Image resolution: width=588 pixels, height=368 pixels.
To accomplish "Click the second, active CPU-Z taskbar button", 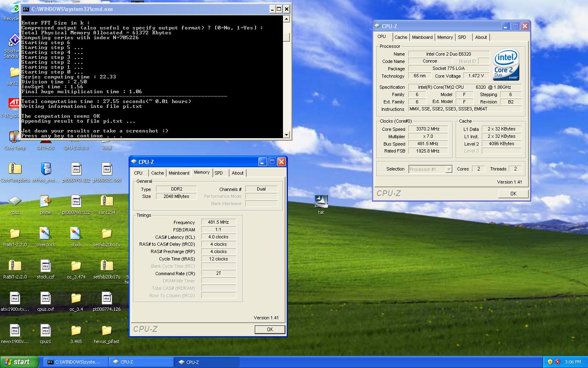I will [x=207, y=362].
